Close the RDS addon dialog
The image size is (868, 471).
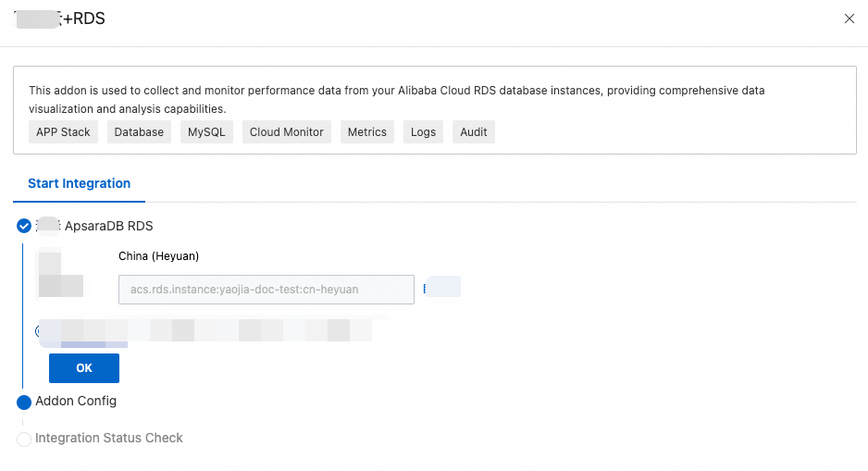(x=849, y=19)
